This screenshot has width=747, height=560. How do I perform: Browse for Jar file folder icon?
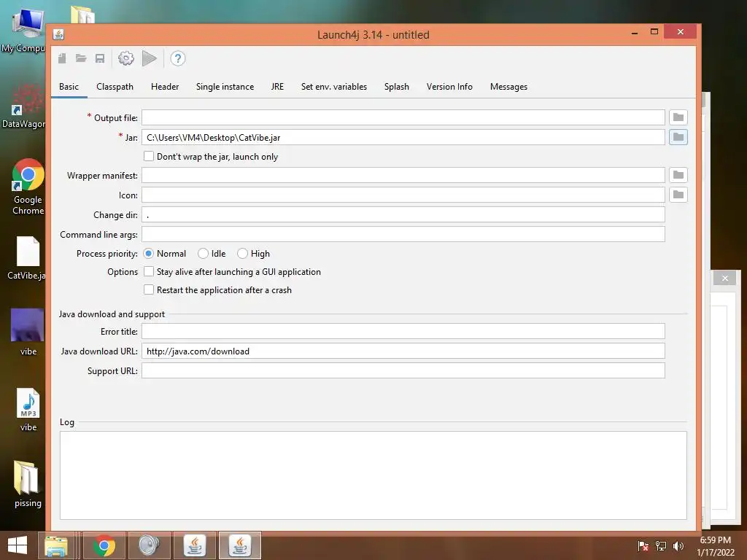coord(678,137)
